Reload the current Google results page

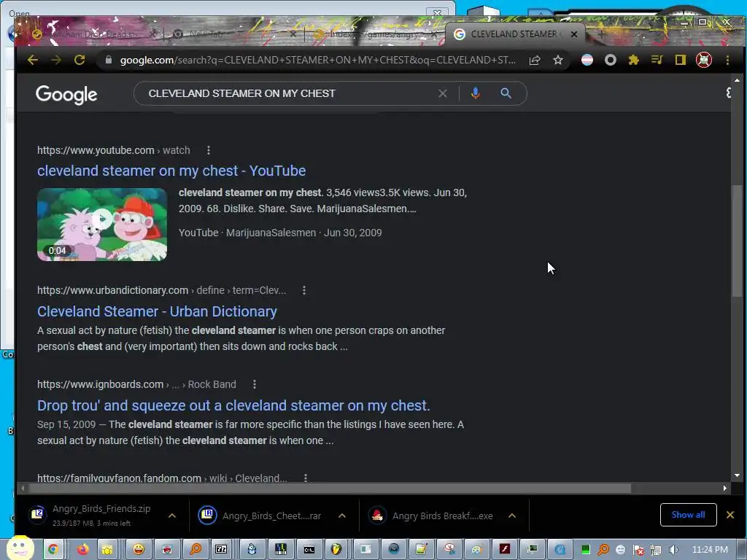click(80, 60)
